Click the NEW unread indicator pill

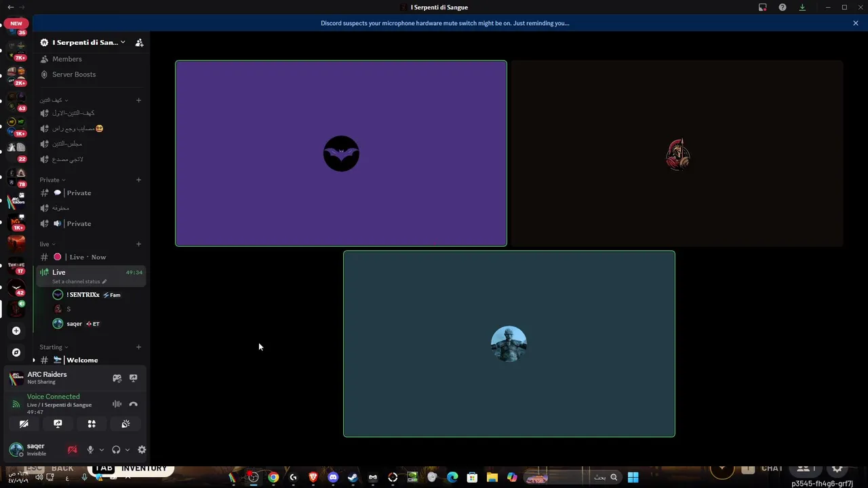coord(16,23)
